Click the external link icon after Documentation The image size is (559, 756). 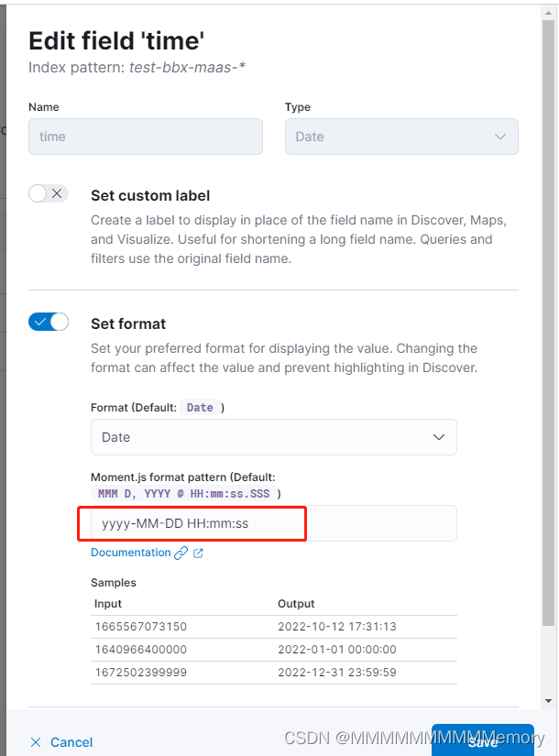(x=198, y=553)
